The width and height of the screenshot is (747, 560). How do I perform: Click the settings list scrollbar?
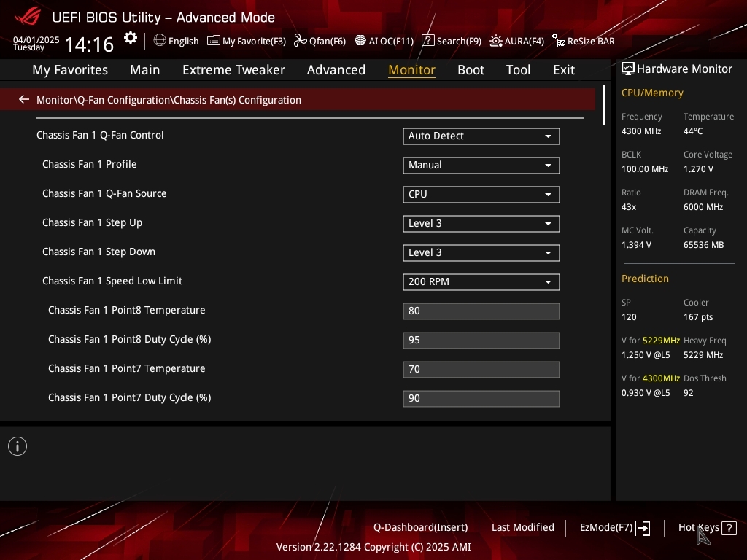click(604, 105)
